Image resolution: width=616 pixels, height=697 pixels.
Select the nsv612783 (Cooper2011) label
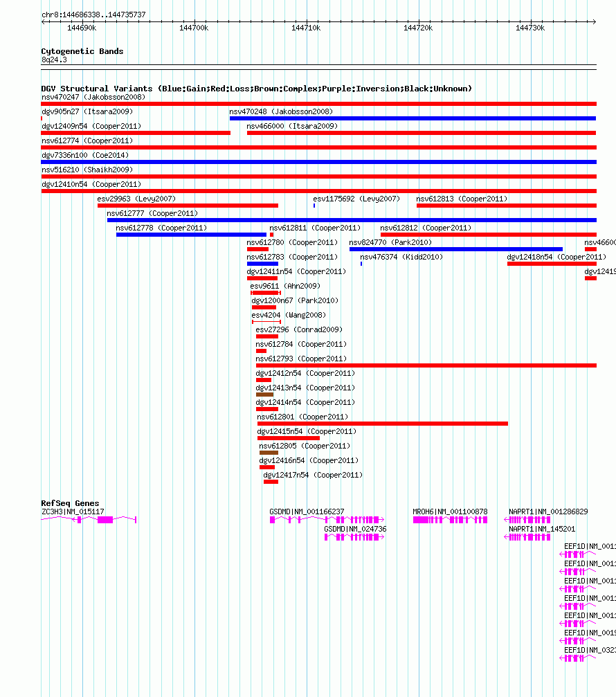(x=292, y=257)
